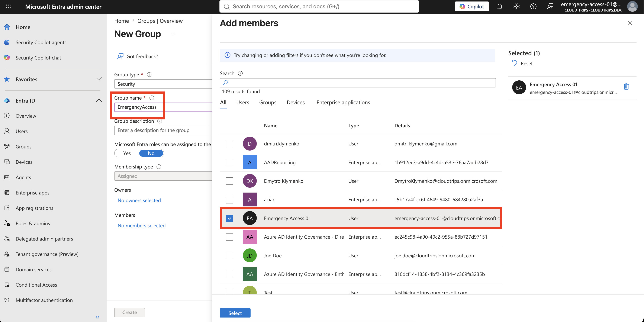The width and height of the screenshot is (644, 322).
Task: Click the Select button
Action: click(x=235, y=313)
